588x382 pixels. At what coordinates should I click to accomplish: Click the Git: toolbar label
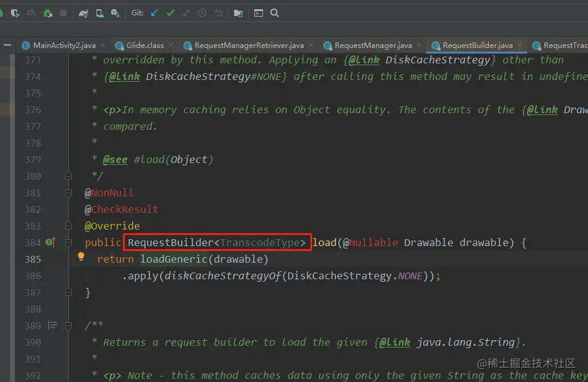pyautogui.click(x=137, y=13)
